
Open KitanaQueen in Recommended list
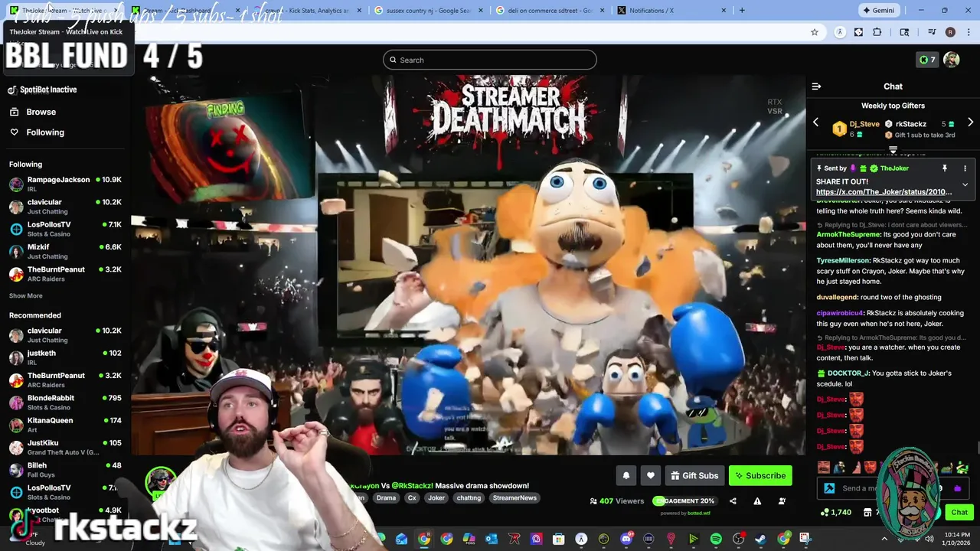tap(65, 425)
